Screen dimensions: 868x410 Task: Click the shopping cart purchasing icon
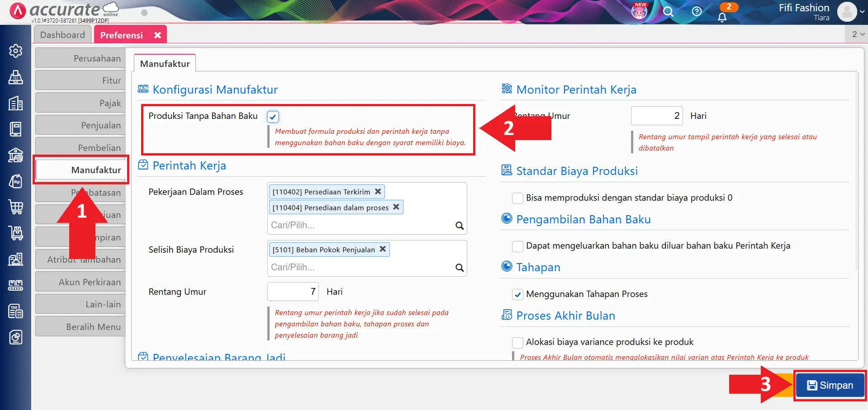click(15, 207)
